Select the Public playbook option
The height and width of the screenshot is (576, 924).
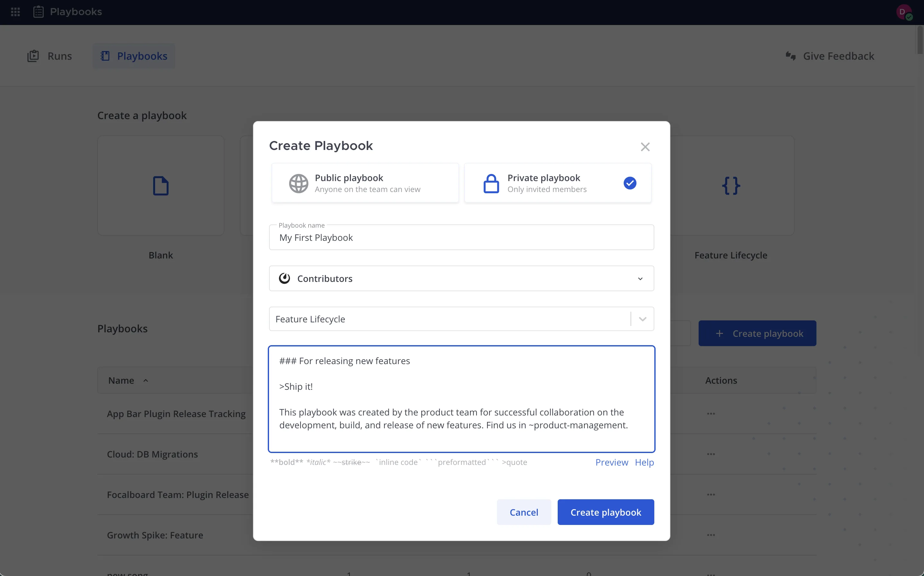[x=365, y=183]
